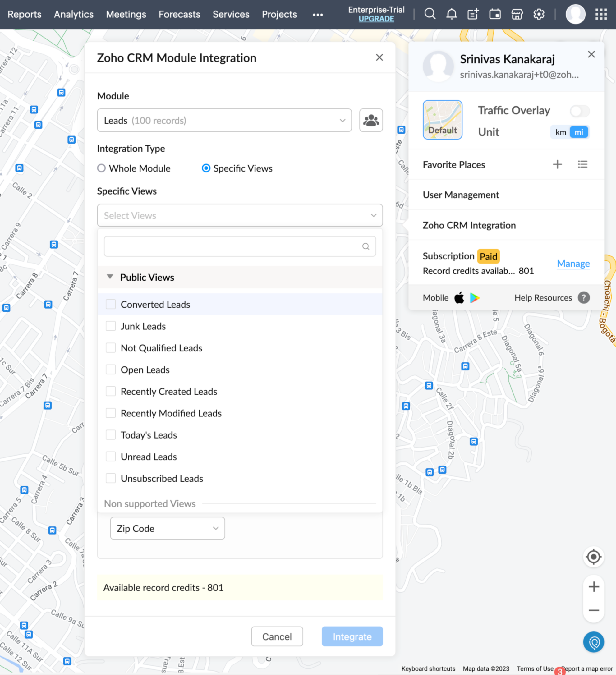Select Zoho CRM Integration menu item
The width and height of the screenshot is (616, 675).
point(469,225)
